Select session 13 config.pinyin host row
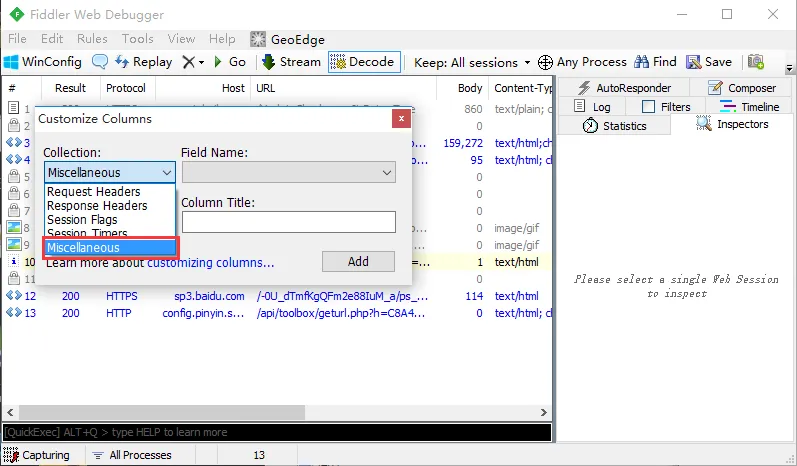Screen dimensions: 797x466 click(278, 313)
